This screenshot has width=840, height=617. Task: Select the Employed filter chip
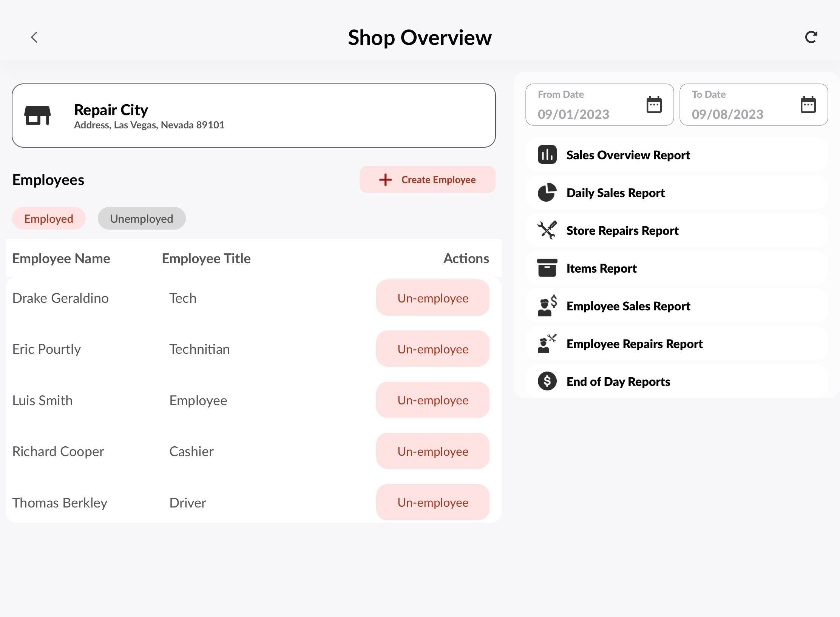49,219
